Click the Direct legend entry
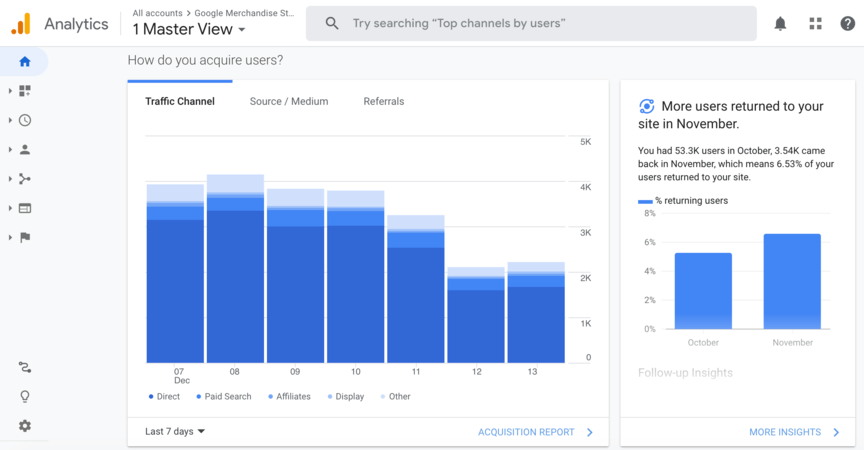This screenshot has height=450, width=864. coord(164,397)
